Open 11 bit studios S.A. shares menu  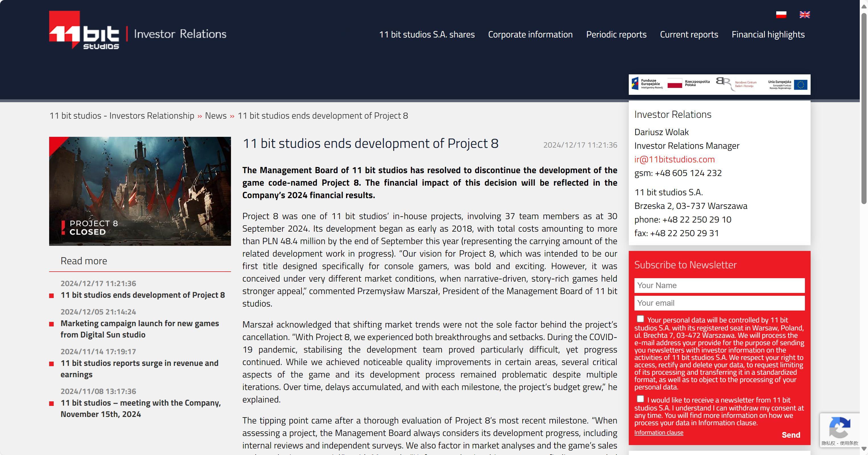point(426,34)
